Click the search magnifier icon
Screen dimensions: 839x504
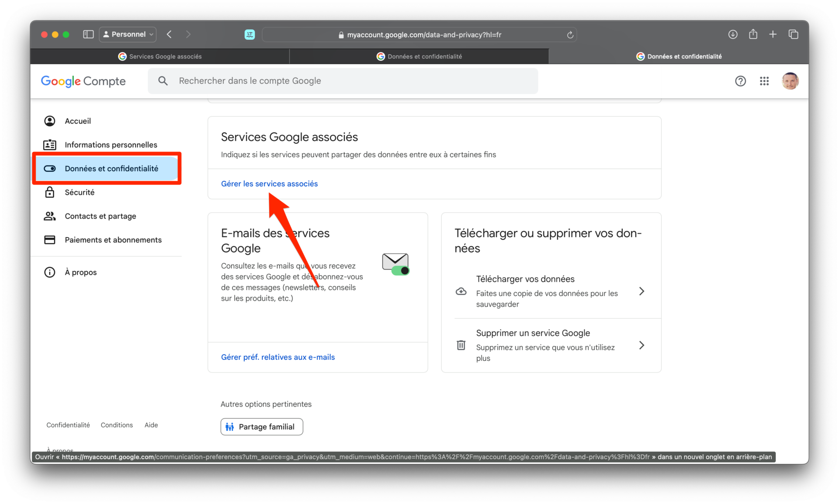[163, 81]
